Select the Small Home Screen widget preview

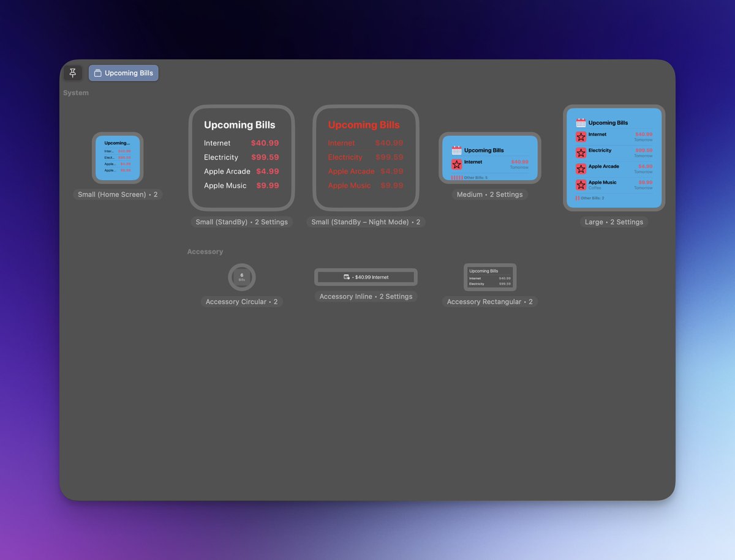(x=118, y=158)
